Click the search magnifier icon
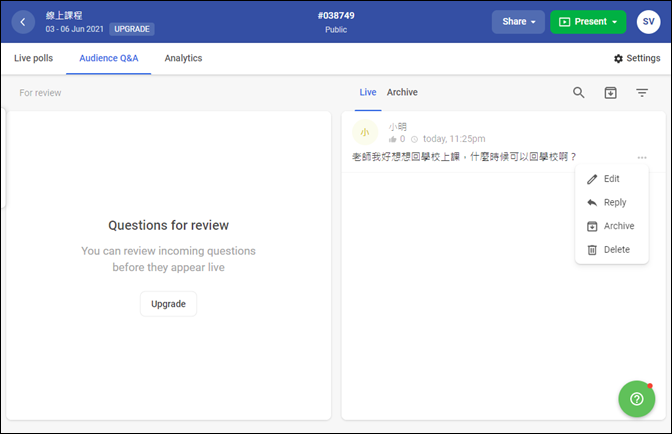The width and height of the screenshot is (672, 434). (579, 93)
